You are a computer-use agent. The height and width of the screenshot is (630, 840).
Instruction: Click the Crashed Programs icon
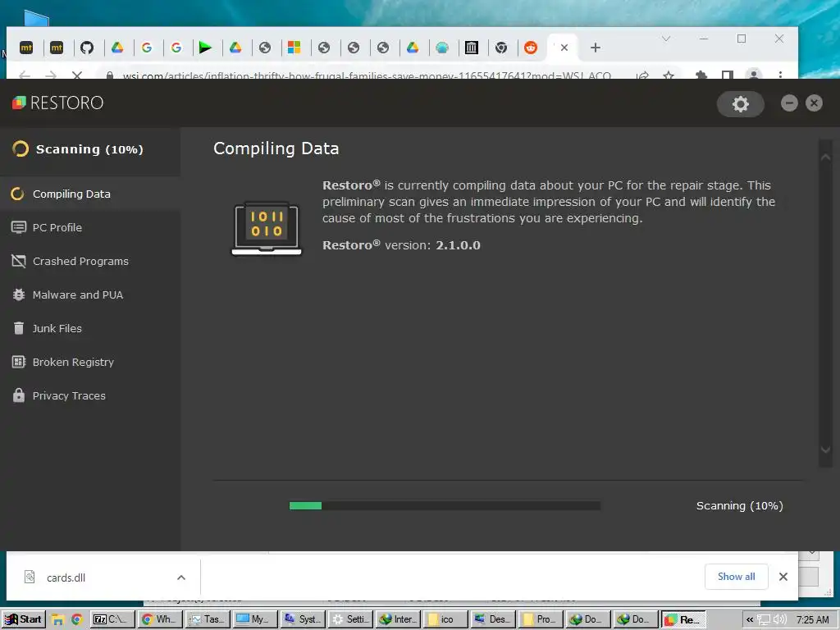(19, 262)
